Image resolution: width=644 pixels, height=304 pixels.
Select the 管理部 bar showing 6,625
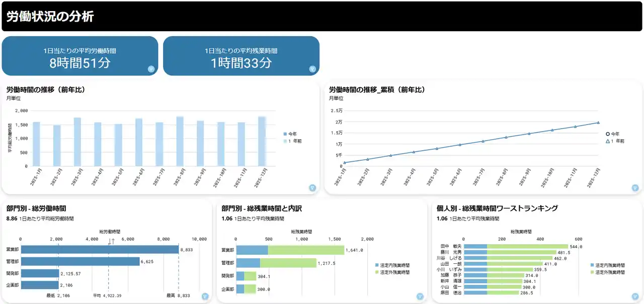80,261
